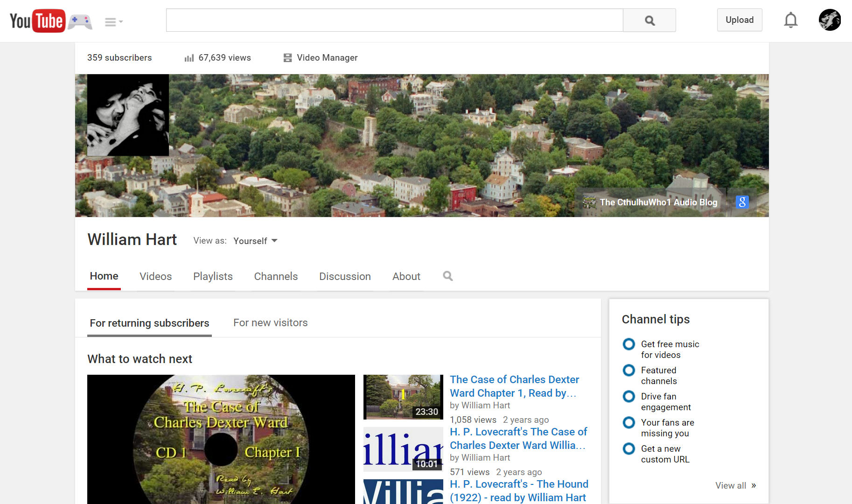This screenshot has width=852, height=504.
Task: Click the YouTube logo
Action: [37, 21]
